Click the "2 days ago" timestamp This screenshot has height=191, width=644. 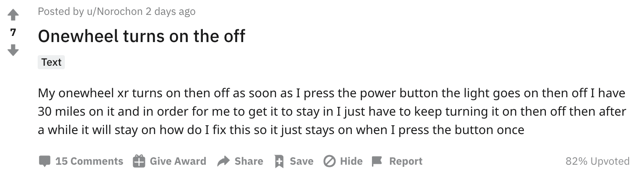coord(170,11)
